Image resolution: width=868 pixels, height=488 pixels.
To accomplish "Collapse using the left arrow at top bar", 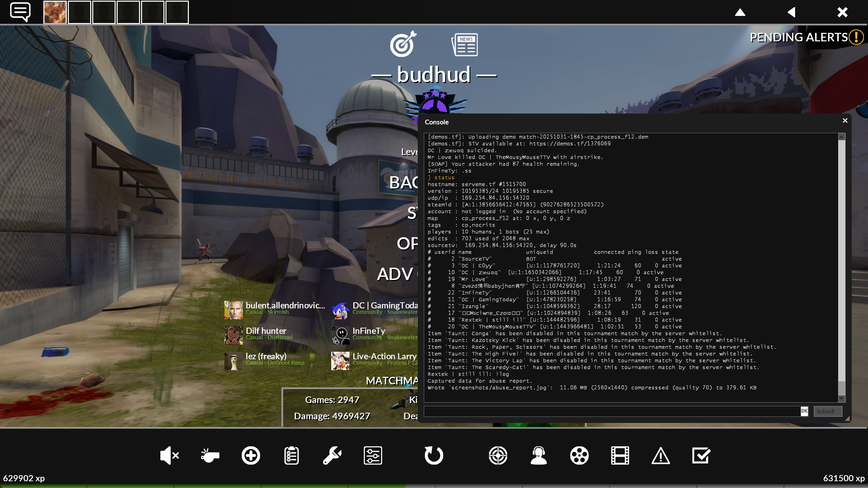I will (x=791, y=13).
